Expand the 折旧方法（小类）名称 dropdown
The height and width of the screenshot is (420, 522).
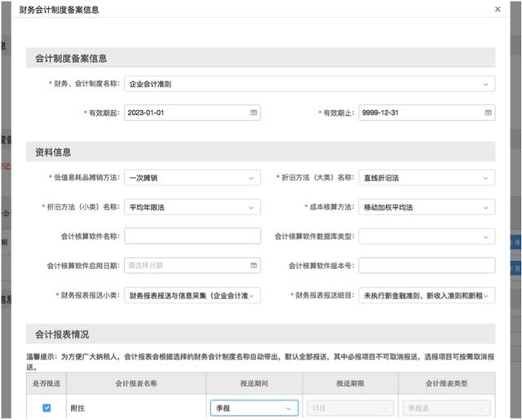coord(192,207)
